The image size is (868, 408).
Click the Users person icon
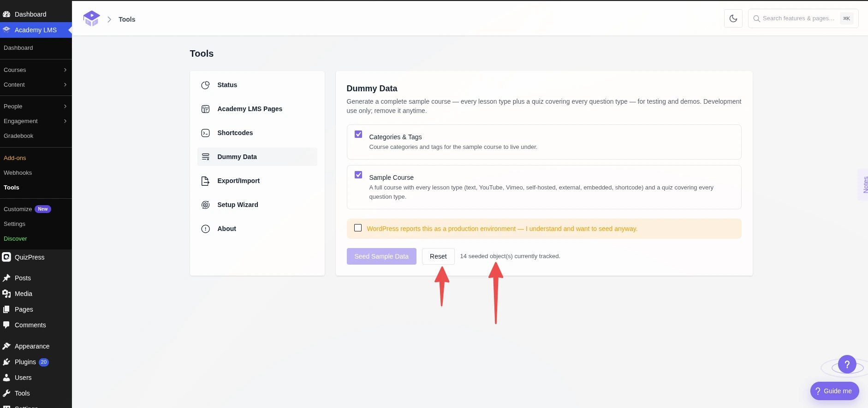click(6, 378)
